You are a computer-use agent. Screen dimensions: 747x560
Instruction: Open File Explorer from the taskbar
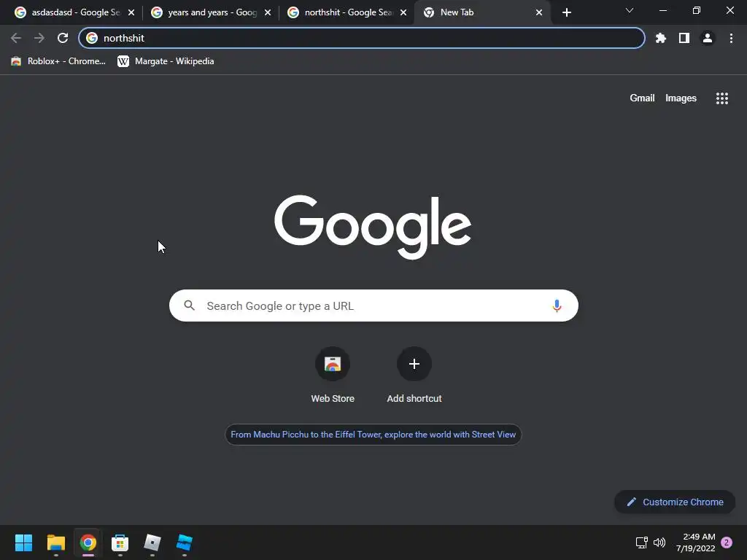click(x=55, y=542)
